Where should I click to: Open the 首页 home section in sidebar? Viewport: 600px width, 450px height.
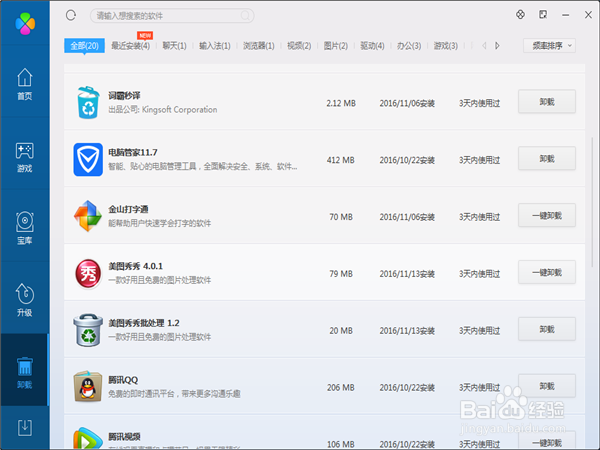click(x=24, y=84)
